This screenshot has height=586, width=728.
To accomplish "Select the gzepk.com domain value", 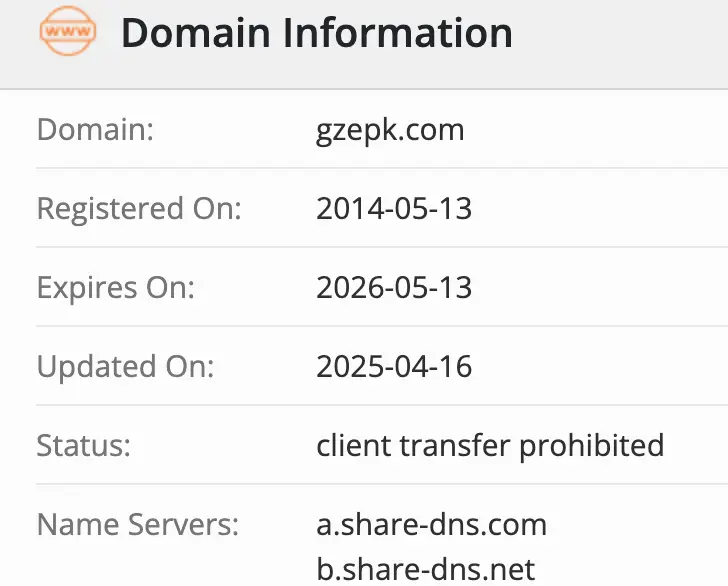I will 390,130.
